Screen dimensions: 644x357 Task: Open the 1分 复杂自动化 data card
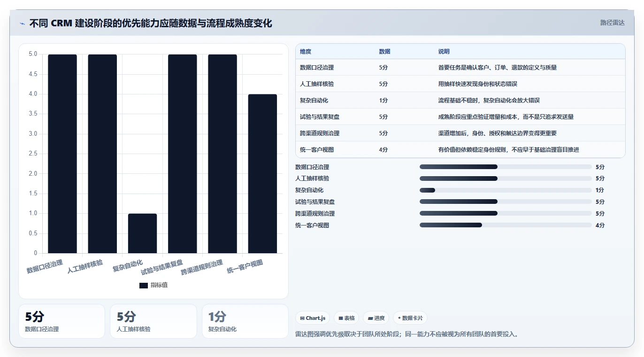click(245, 321)
